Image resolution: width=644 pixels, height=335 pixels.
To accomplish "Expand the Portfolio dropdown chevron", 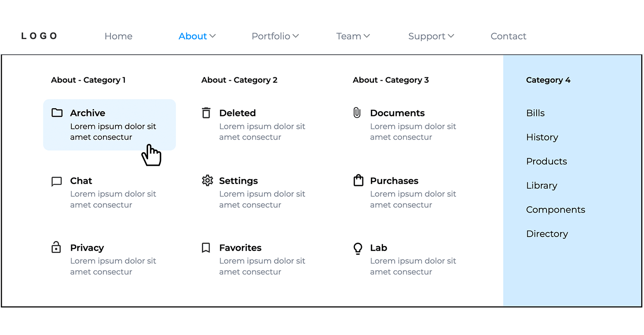I will click(295, 36).
